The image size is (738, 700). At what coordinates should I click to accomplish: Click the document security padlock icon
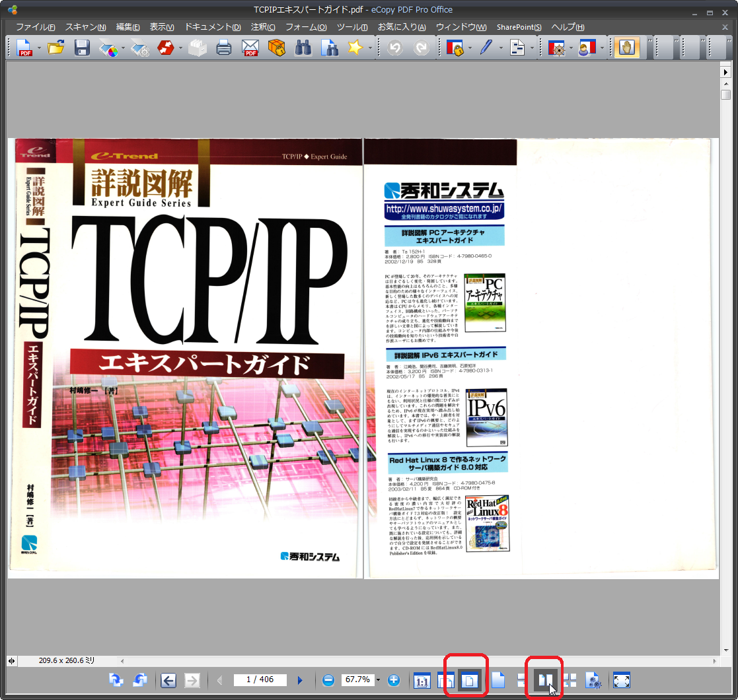(x=455, y=48)
